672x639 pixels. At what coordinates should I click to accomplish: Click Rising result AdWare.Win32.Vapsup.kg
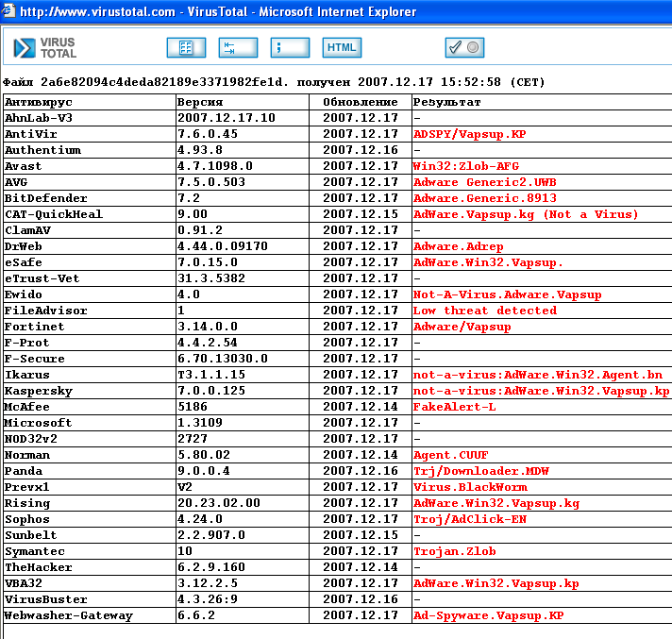click(496, 503)
